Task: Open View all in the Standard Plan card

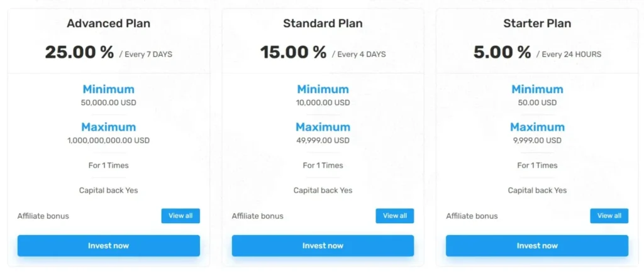Action: (x=395, y=216)
